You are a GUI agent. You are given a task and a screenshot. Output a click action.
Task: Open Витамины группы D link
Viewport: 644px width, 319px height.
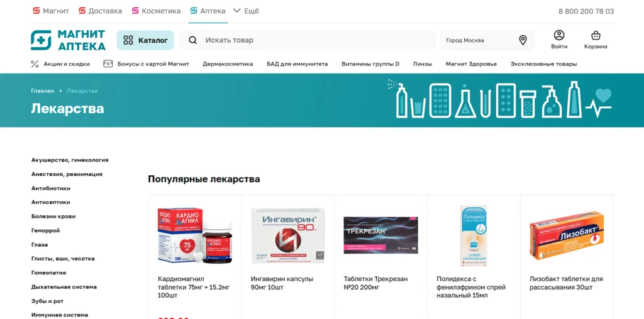coord(370,64)
